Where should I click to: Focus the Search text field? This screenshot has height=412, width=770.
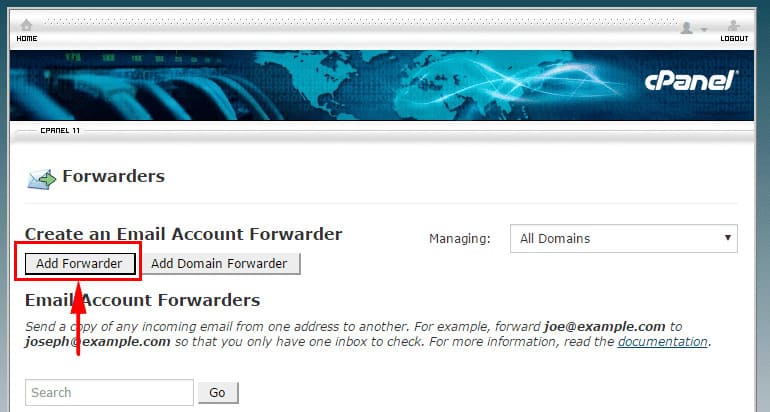(110, 392)
